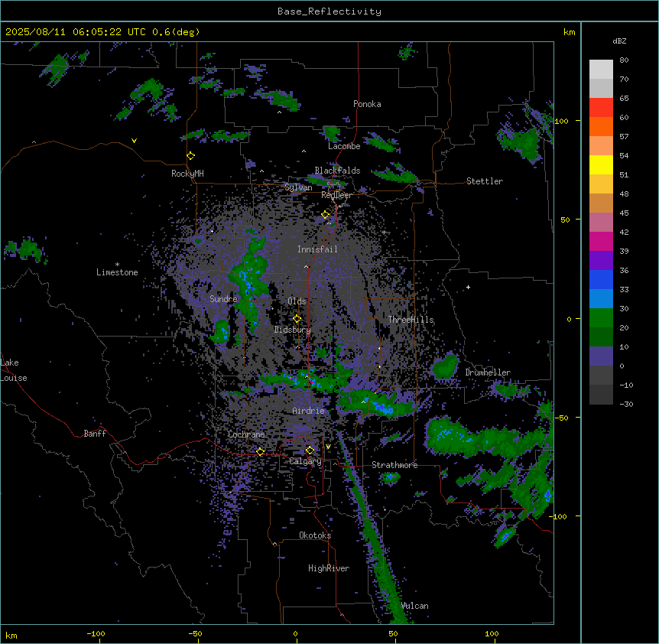This screenshot has width=659, height=644.
Task: Select the yellow diamond marker below Cochrane
Action: click(260, 452)
